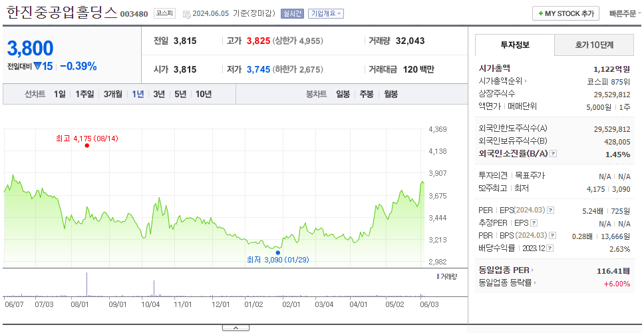Click the 코스피 market label
The width and height of the screenshot is (644, 333).
[x=165, y=13]
